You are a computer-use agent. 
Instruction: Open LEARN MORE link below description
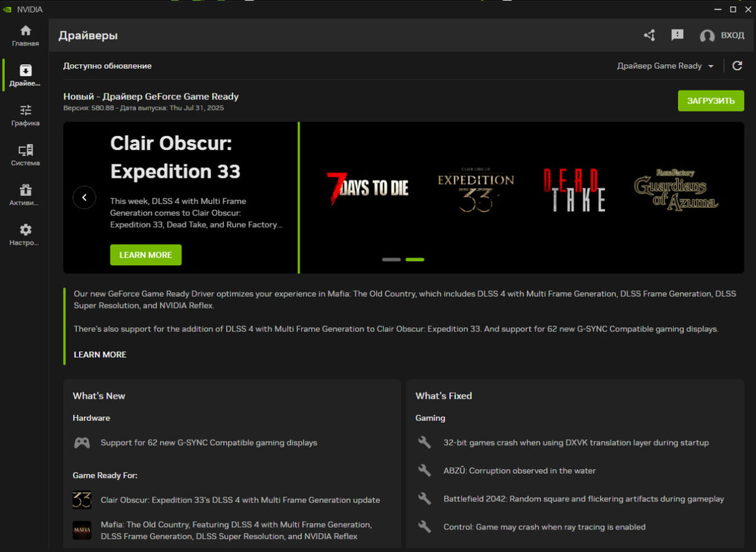tap(100, 354)
